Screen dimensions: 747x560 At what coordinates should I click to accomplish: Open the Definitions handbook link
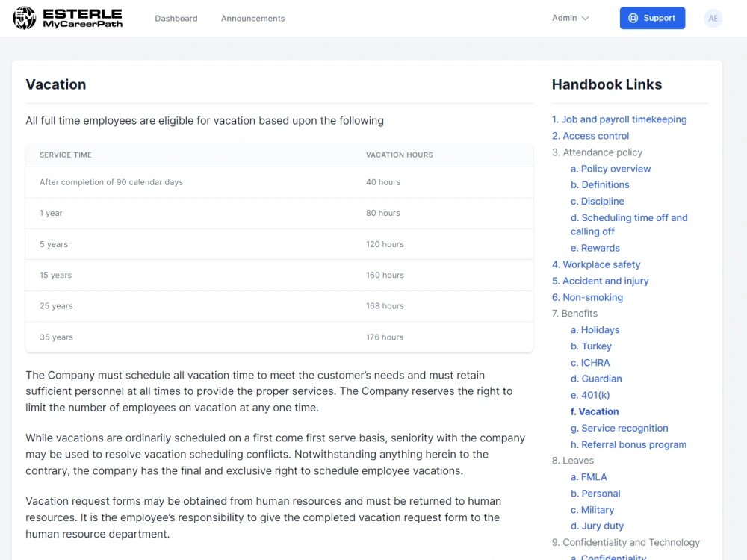tap(600, 184)
